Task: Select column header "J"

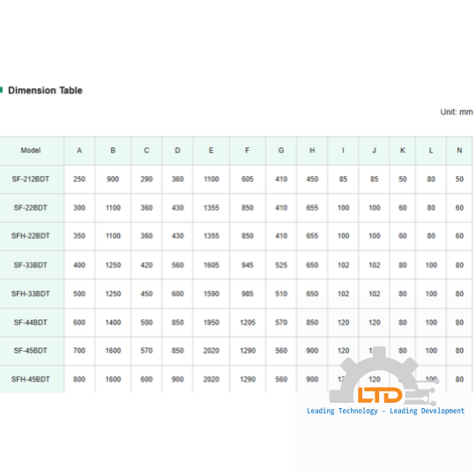Action: 375,150
